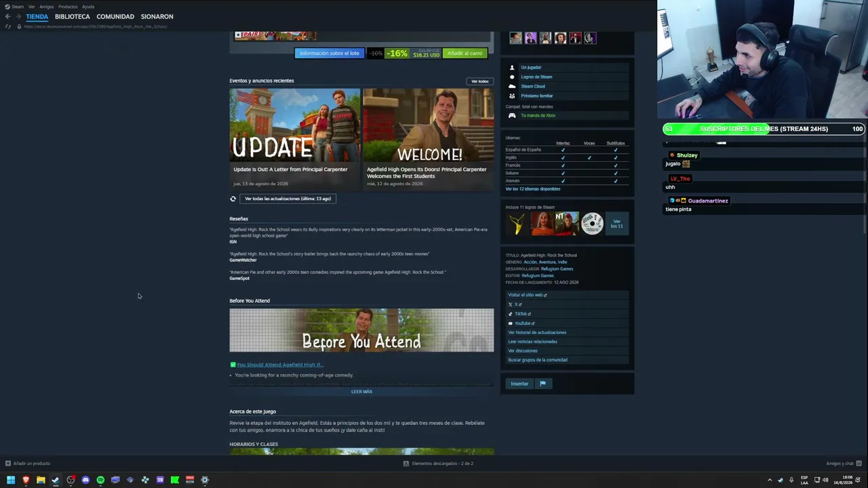Add the bundle with 'Añadir al carro'

click(x=465, y=53)
